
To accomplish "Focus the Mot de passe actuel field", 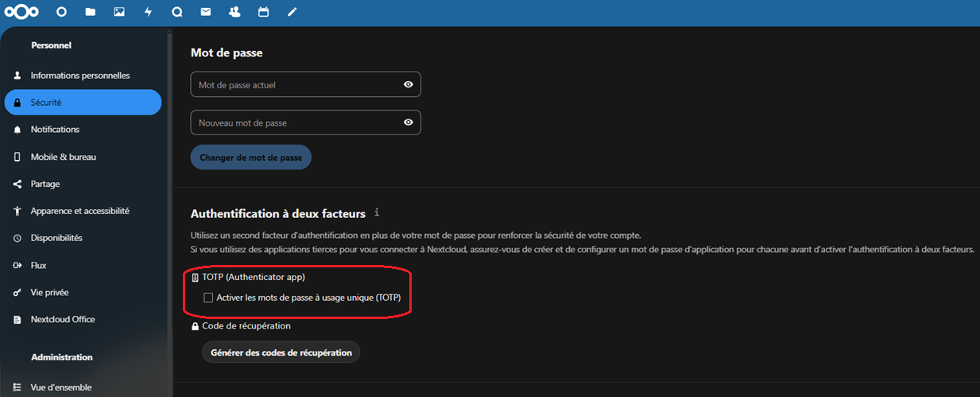I will 305,84.
